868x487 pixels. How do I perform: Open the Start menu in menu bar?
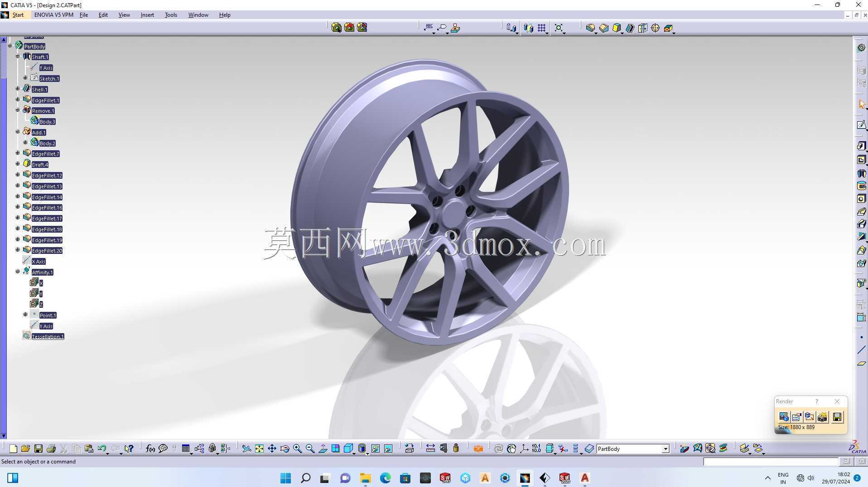click(x=18, y=15)
